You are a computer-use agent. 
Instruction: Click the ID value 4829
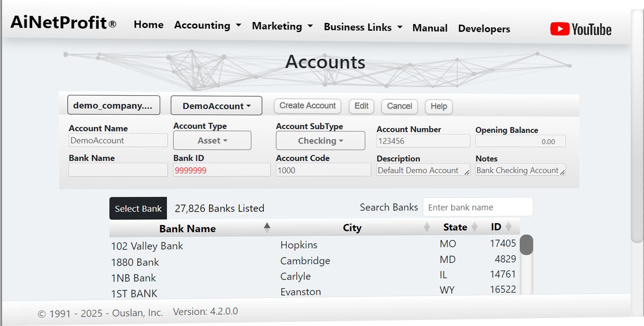pyautogui.click(x=505, y=259)
